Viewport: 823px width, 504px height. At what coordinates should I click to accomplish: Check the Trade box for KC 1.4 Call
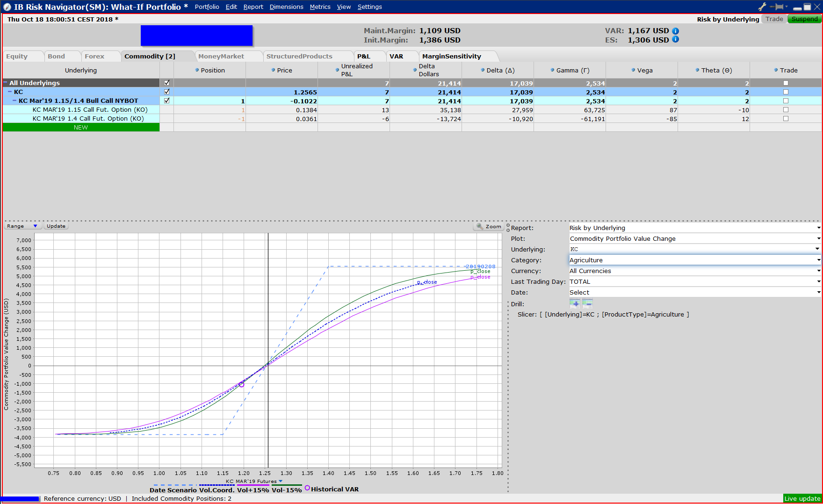tap(786, 119)
